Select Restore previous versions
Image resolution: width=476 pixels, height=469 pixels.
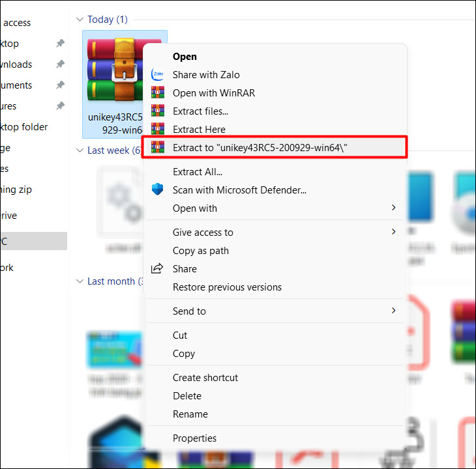pyautogui.click(x=227, y=287)
